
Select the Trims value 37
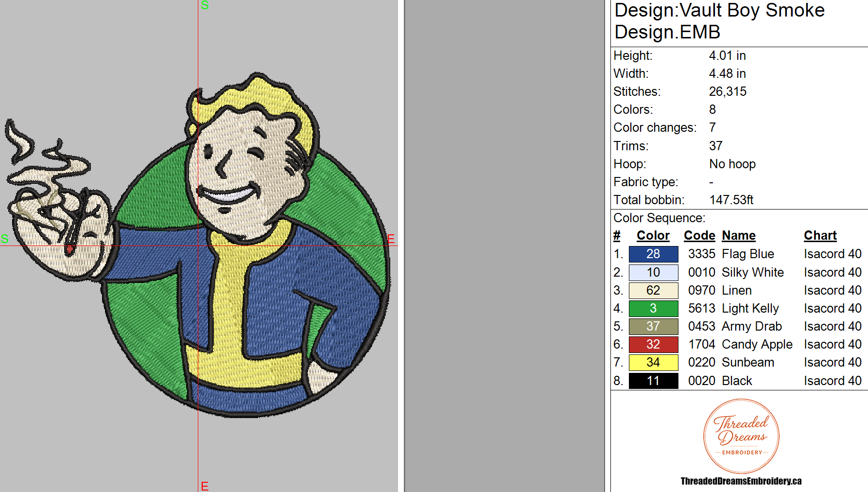(716, 146)
